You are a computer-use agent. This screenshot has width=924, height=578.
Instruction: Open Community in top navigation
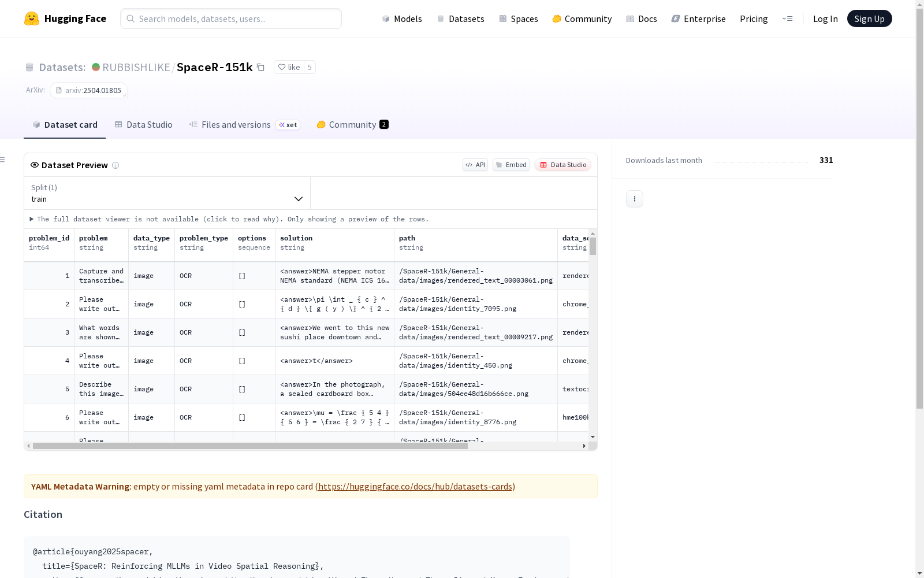(x=582, y=18)
